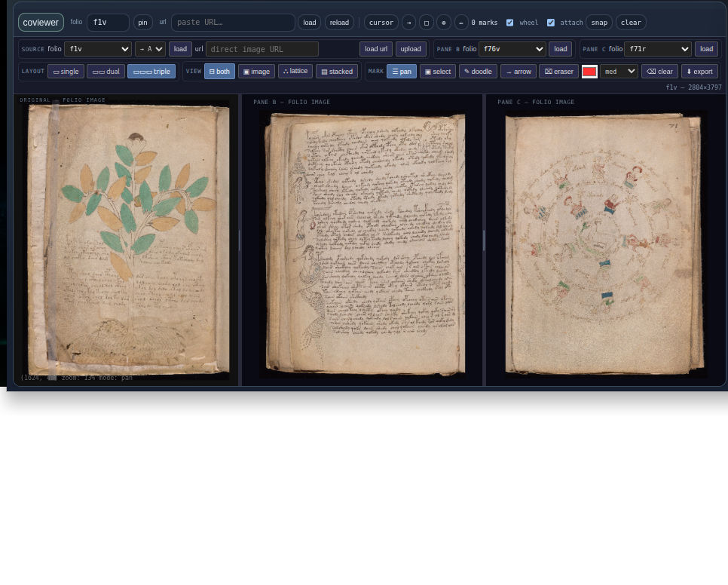This screenshot has width=728, height=585.
Task: Click the coviewer logo button
Action: point(41,23)
